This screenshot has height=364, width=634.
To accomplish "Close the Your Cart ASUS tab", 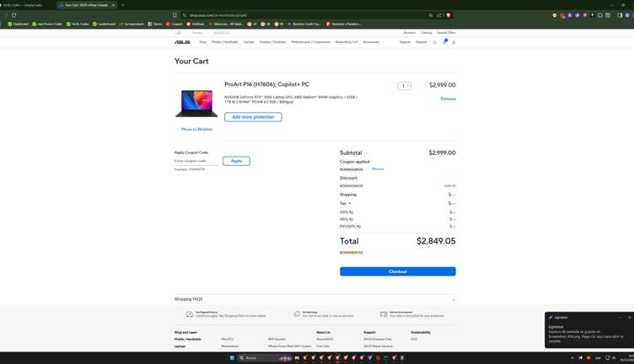I will click(x=113, y=5).
